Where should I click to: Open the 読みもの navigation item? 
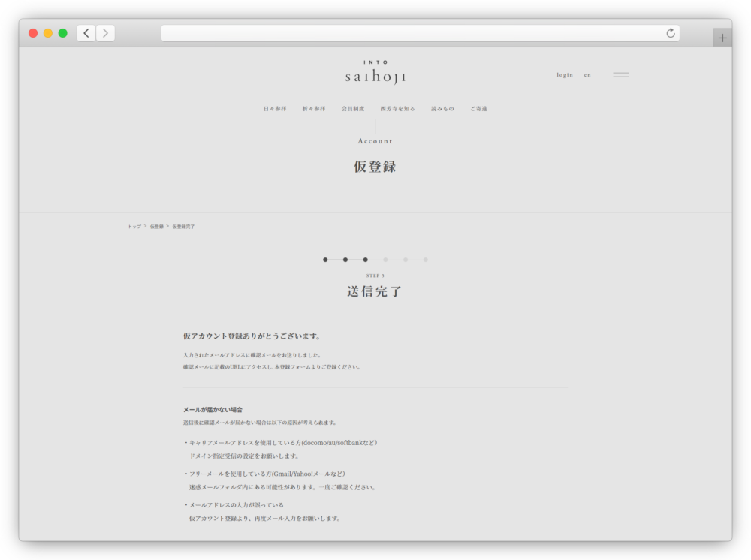(442, 109)
